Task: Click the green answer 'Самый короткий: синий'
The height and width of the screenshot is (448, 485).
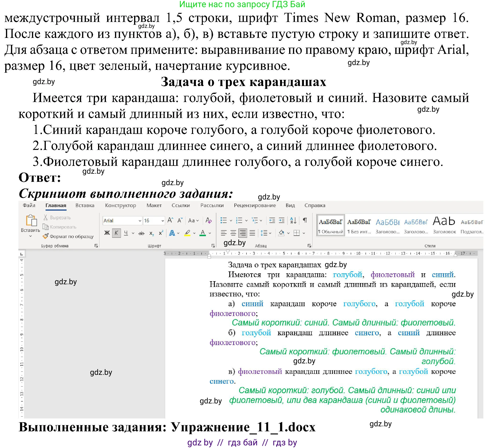Action: tap(280, 323)
